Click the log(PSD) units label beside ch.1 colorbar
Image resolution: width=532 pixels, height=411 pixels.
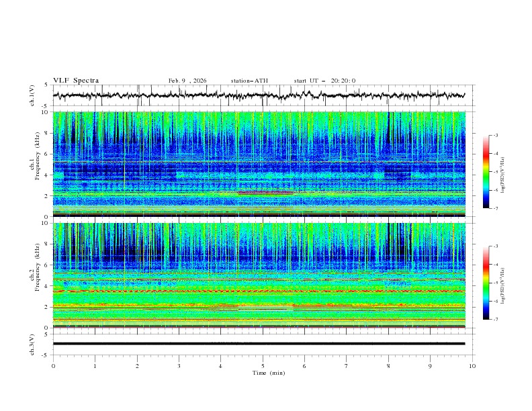502,175
